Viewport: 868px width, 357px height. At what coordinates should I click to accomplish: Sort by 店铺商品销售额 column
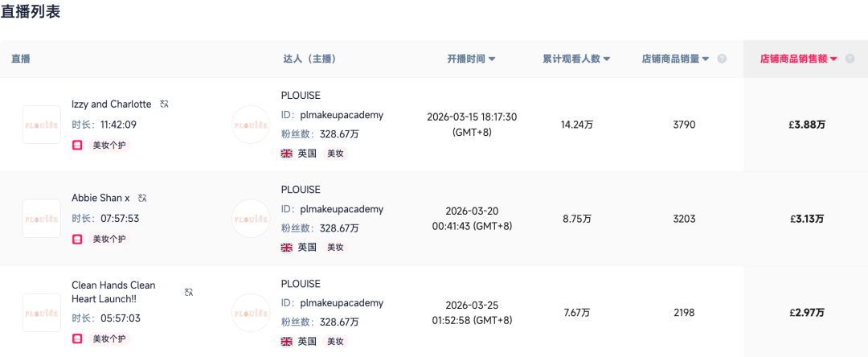click(x=799, y=59)
